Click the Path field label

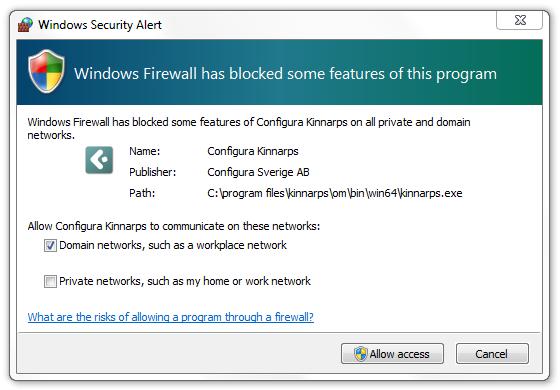142,193
